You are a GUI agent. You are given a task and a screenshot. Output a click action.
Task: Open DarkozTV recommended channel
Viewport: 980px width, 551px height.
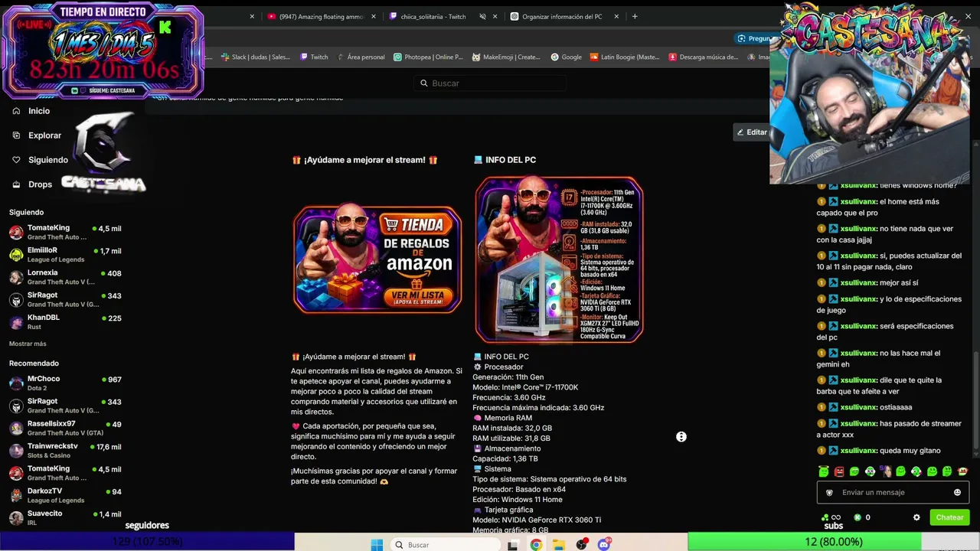pos(66,495)
